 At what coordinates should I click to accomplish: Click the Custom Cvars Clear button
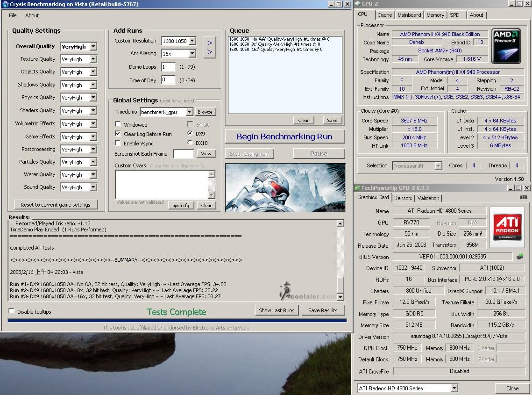pyautogui.click(x=206, y=205)
